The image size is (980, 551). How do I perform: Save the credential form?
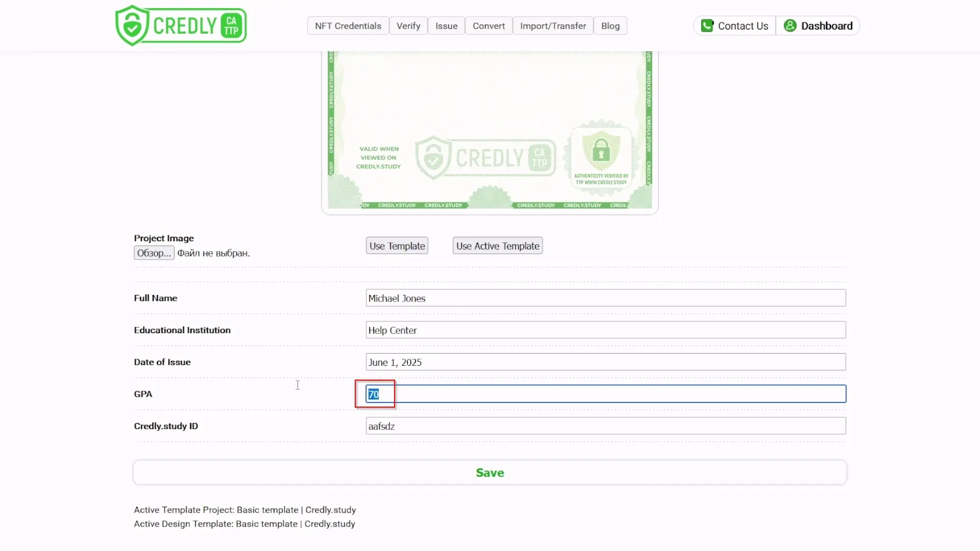coord(490,473)
